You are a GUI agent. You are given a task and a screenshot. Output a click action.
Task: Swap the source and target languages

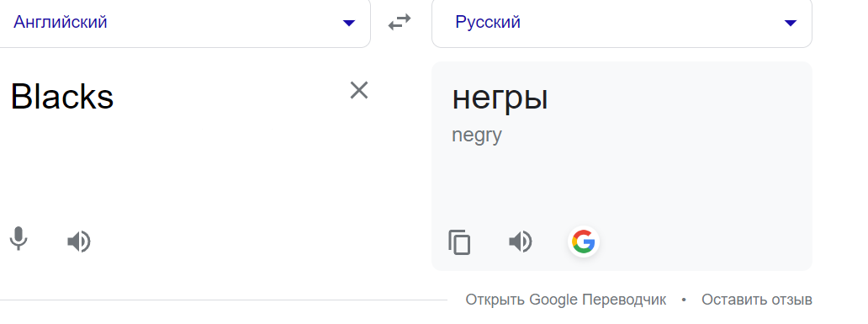[x=400, y=22]
